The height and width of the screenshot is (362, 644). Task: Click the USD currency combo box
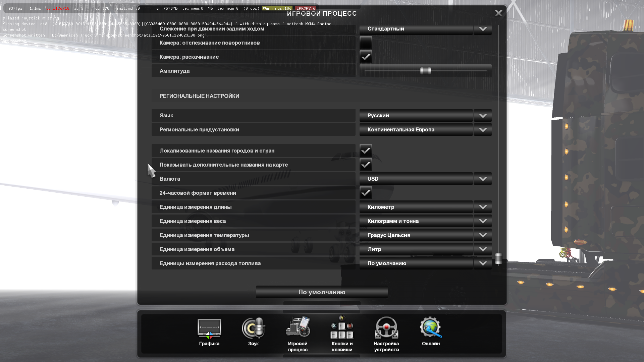point(416,179)
